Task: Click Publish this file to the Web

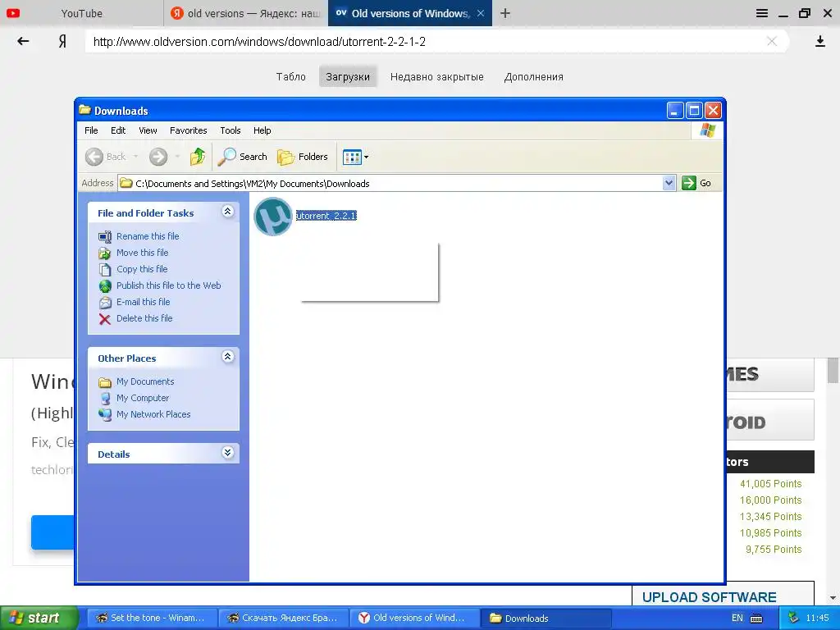Action: tap(169, 285)
